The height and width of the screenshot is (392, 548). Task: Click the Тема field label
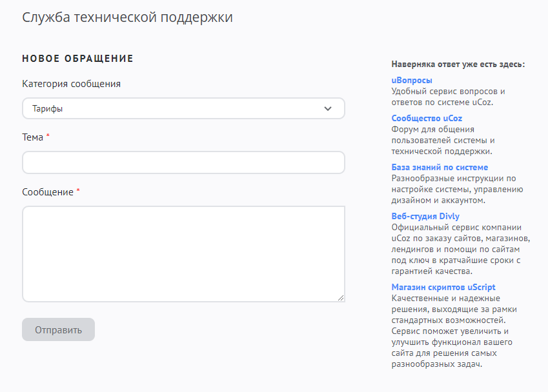[33, 137]
